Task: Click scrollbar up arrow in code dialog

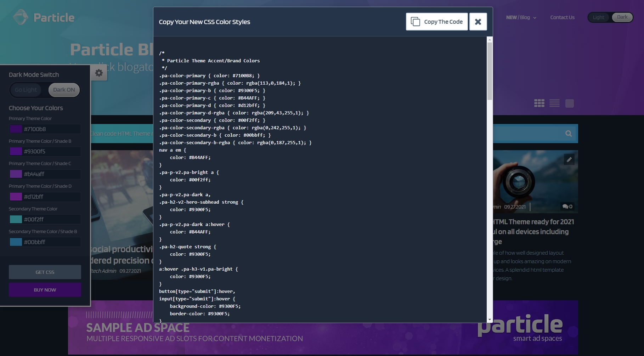Action: tap(490, 39)
